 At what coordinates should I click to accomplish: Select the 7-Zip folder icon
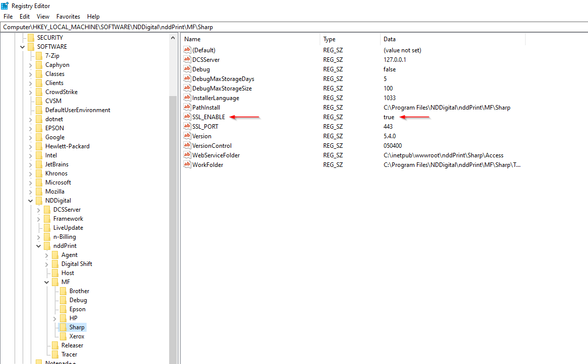pos(39,56)
